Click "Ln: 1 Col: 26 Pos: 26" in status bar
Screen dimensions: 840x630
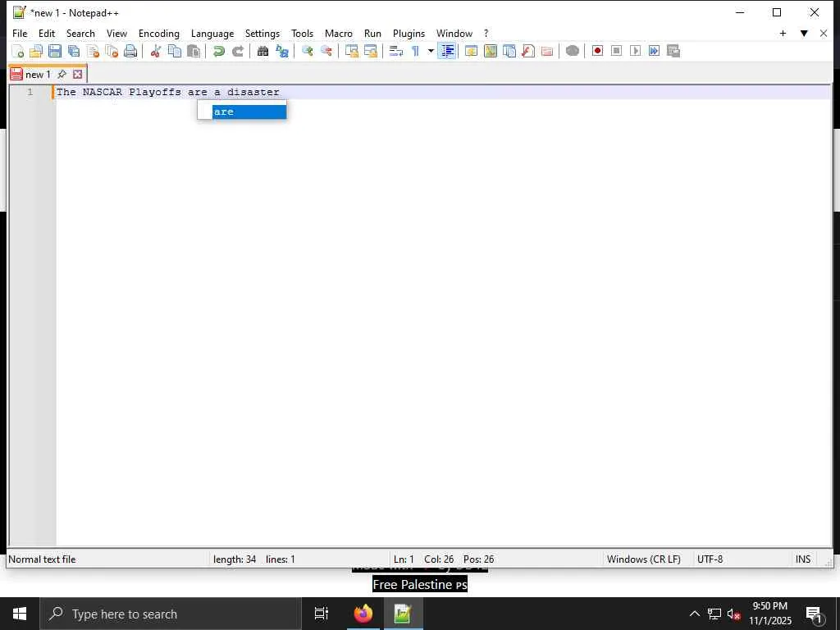pos(444,559)
